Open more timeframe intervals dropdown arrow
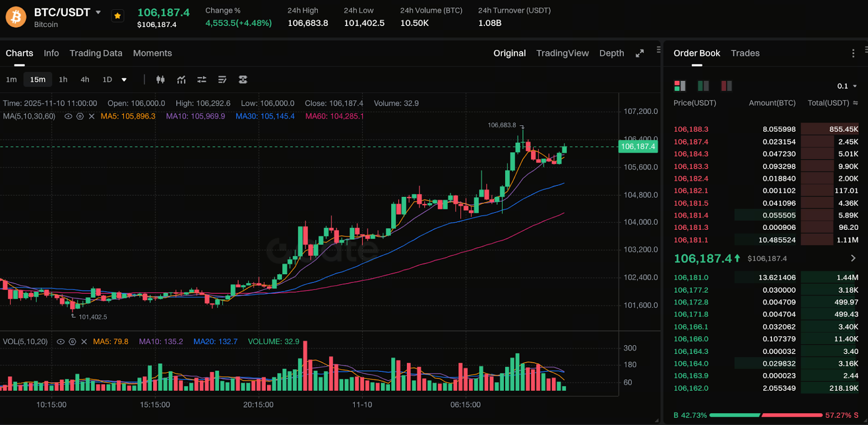Viewport: 868px width, 425px height. coord(124,80)
